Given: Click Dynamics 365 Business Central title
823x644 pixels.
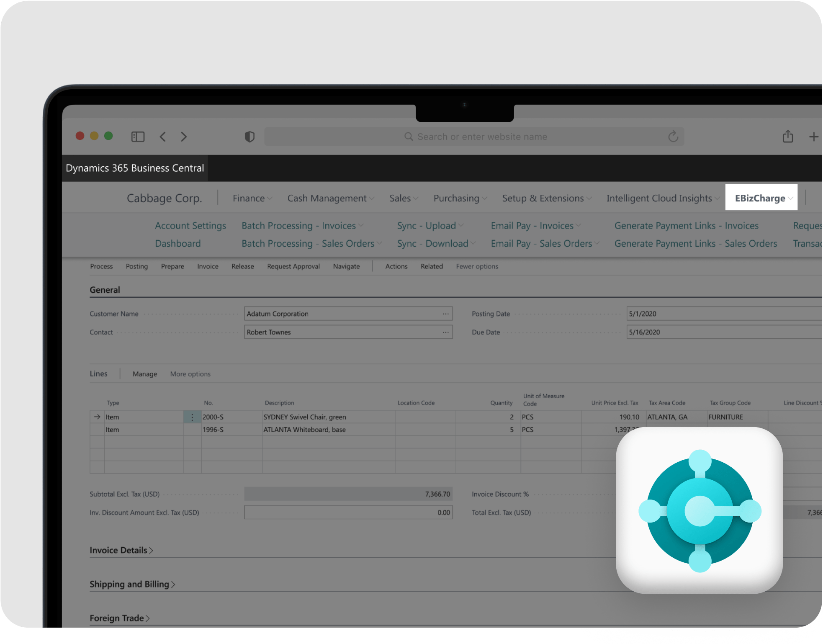Looking at the screenshot, I should (135, 168).
